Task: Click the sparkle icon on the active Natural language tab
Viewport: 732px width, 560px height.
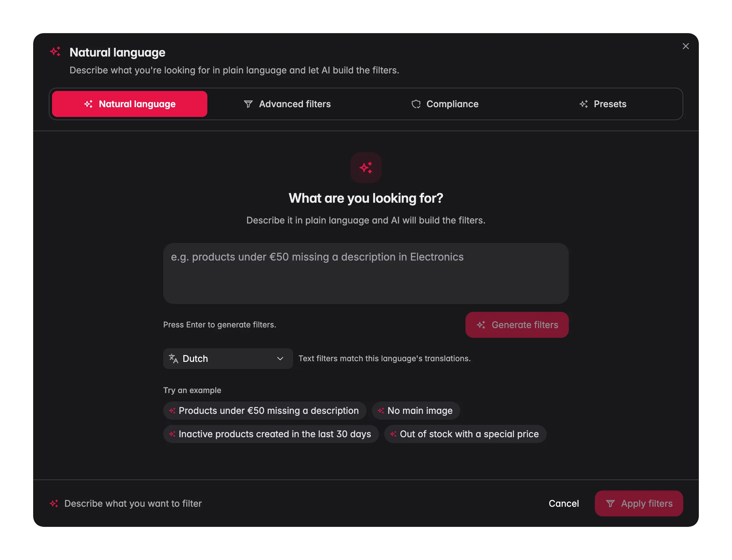Action: click(x=88, y=104)
